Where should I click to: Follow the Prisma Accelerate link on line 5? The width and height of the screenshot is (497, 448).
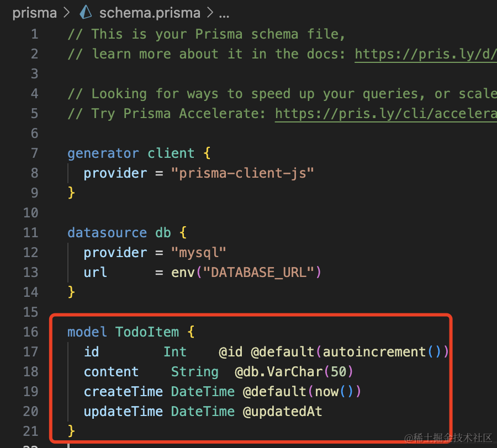pos(385,113)
